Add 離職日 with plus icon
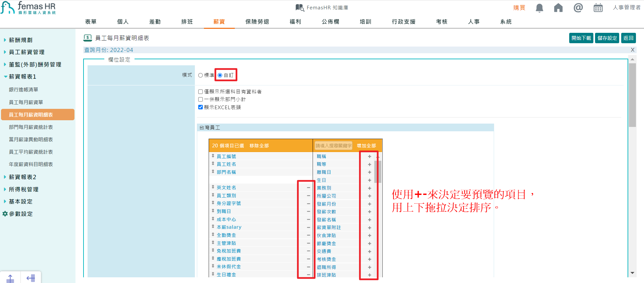 tap(369, 172)
